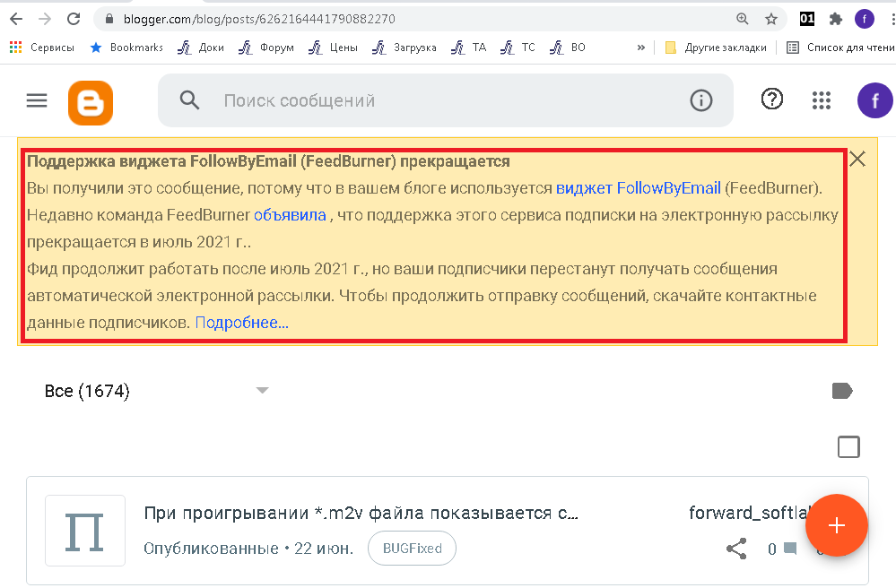Click the padlock site info icon
Image resolution: width=896 pixels, height=588 pixels.
109,19
